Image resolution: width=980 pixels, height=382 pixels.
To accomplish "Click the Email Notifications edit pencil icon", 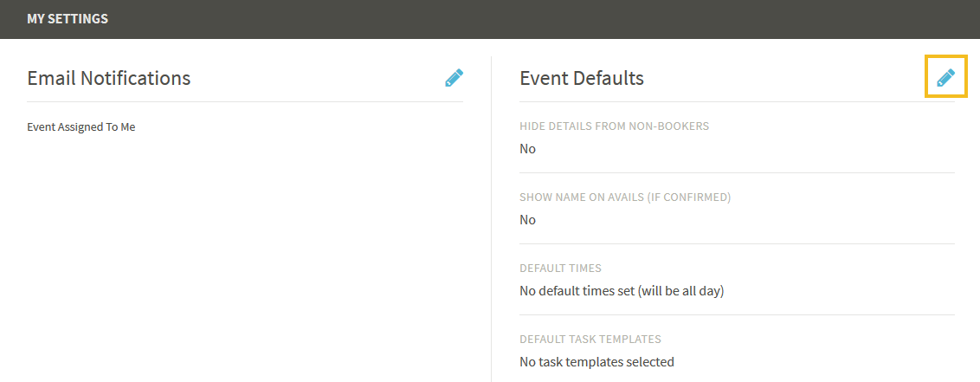I will click(x=455, y=77).
